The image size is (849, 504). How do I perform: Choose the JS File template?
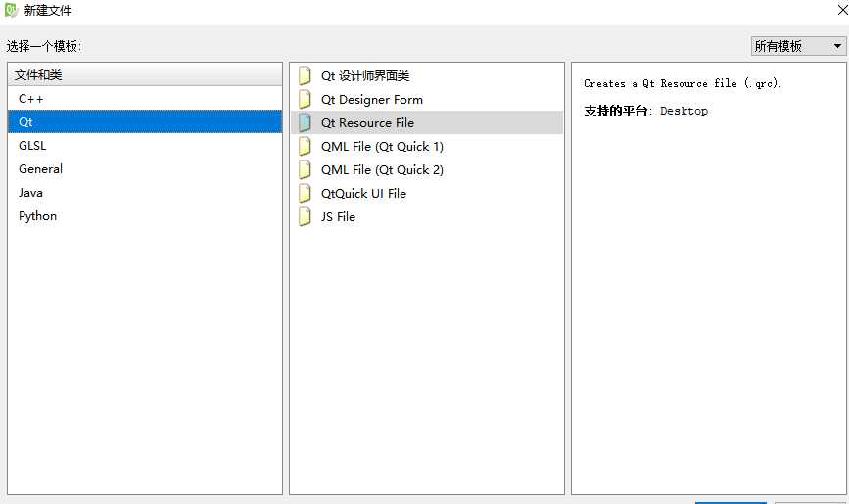click(427, 216)
